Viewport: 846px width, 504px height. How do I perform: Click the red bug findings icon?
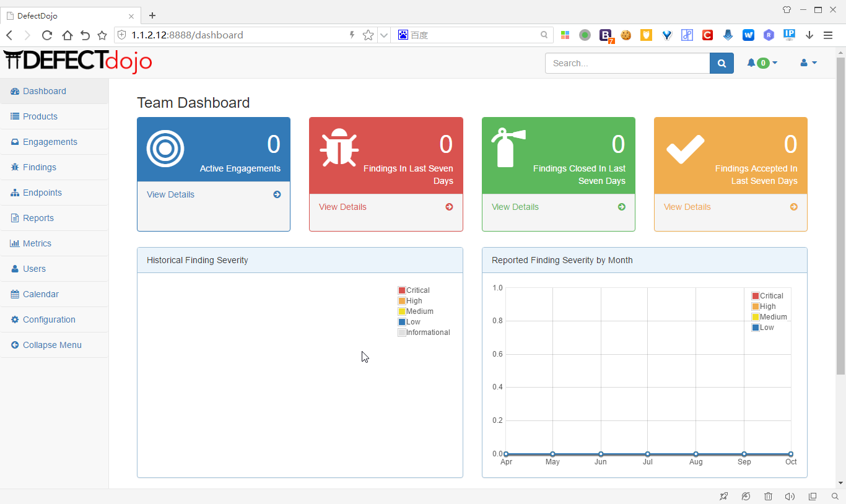339,149
